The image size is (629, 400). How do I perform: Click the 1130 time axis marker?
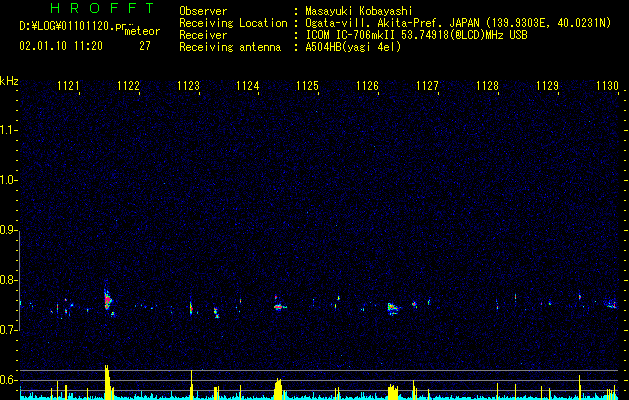pyautogui.click(x=607, y=85)
